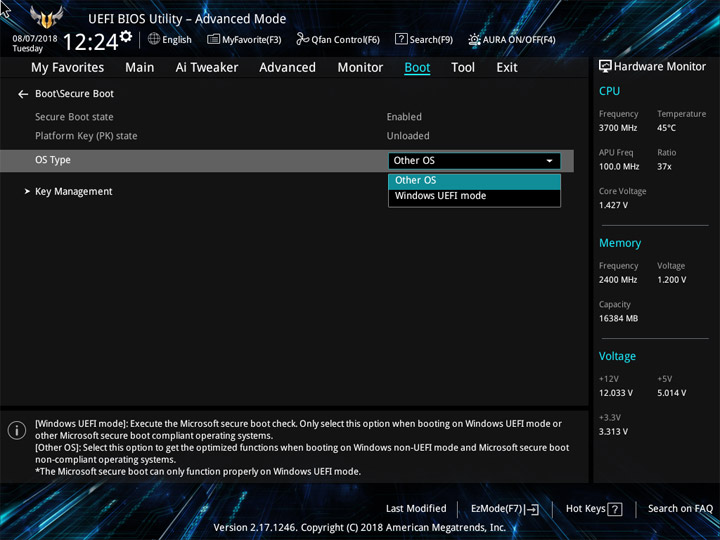Expand Key Management submenu
720x540 pixels.
(73, 191)
